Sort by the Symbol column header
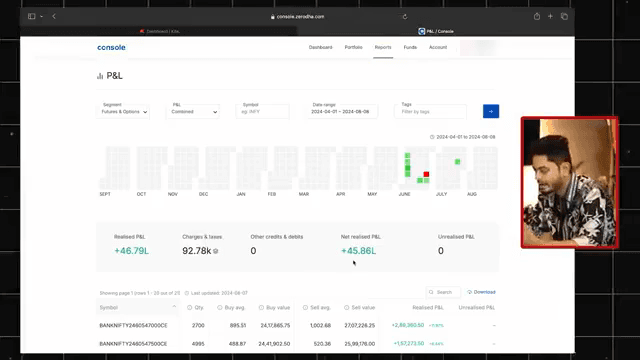Image resolution: width=640 pixels, height=360 pixels. (x=138, y=307)
